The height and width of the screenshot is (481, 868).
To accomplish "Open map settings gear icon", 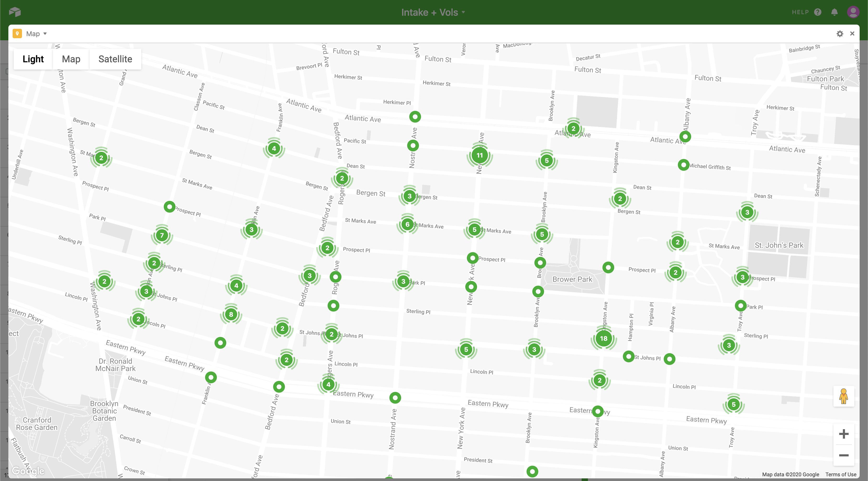I will pyautogui.click(x=840, y=34).
